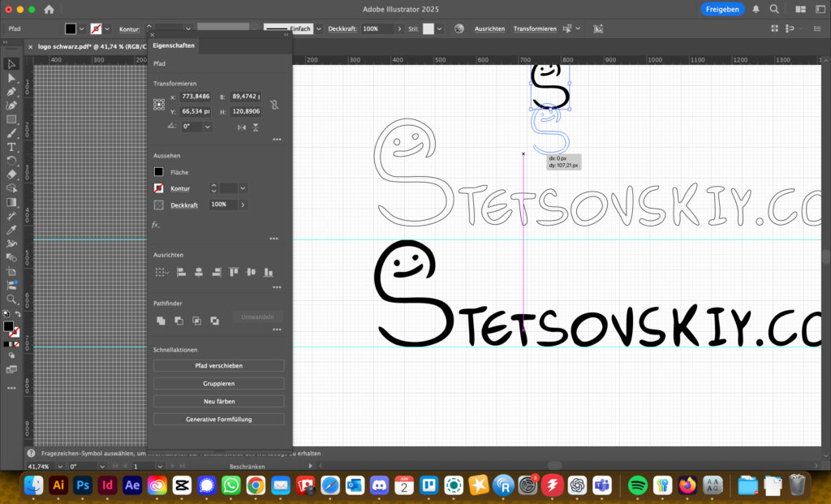Click the Generative Formfüllung button

coord(219,420)
